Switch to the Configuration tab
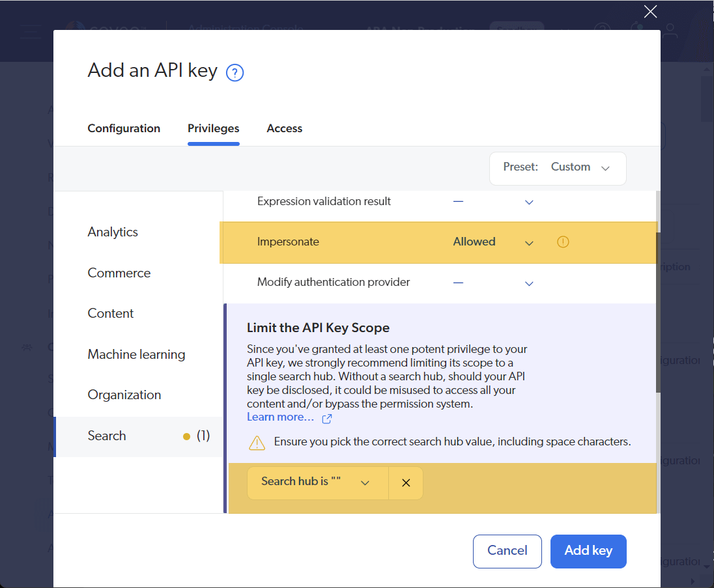Screen dimensions: 714x588 click(x=124, y=128)
